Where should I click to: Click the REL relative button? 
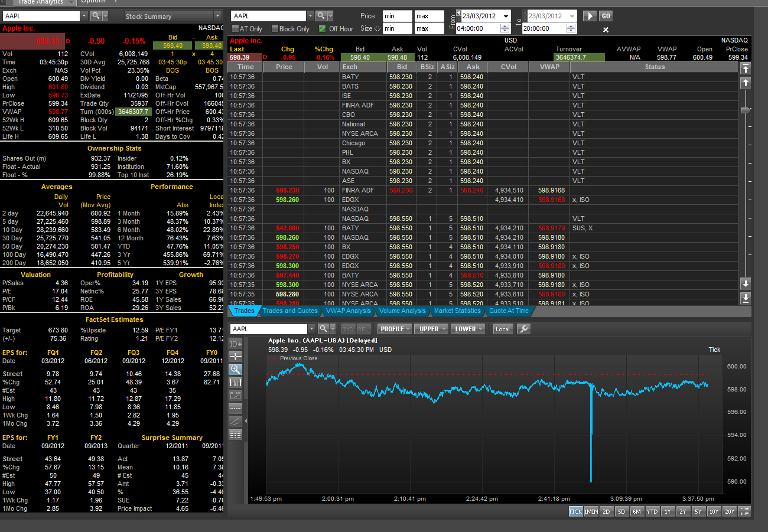363,329
